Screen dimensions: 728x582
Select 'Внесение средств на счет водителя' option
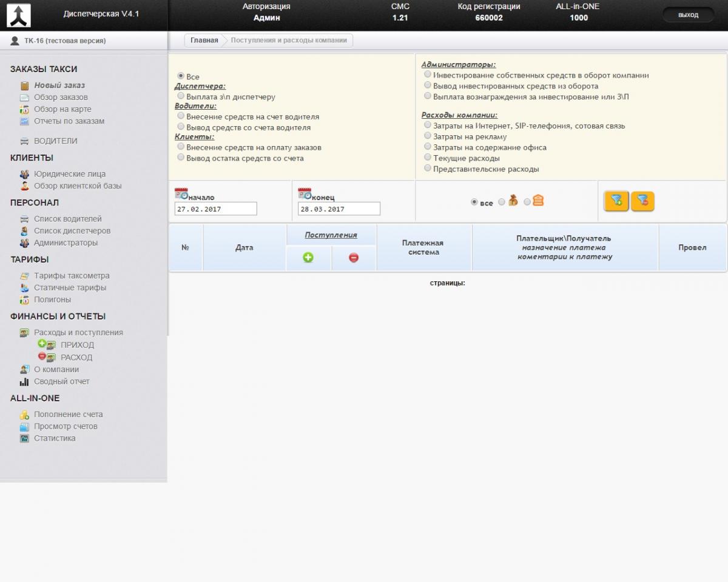(181, 116)
